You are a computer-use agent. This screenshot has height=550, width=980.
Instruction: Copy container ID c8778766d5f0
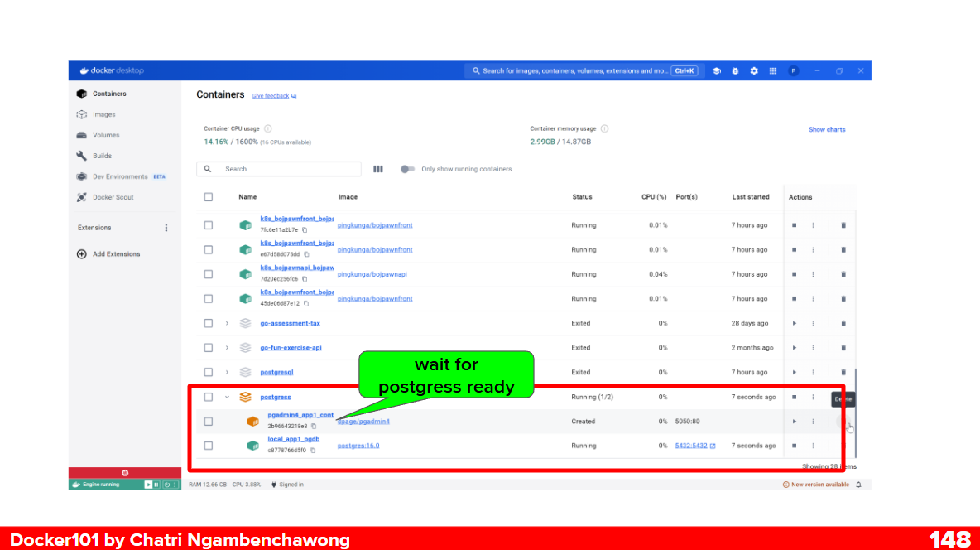[313, 451]
